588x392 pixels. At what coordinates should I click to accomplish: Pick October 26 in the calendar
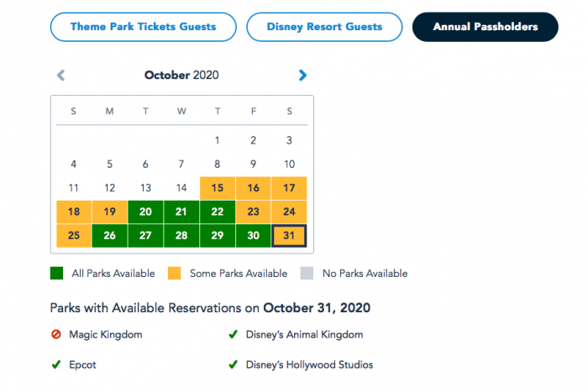click(109, 236)
